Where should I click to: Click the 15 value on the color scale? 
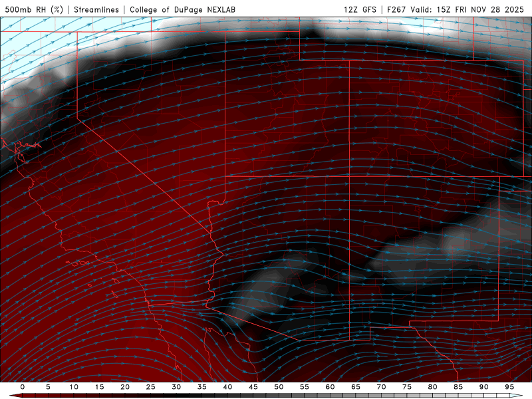[x=99, y=387]
